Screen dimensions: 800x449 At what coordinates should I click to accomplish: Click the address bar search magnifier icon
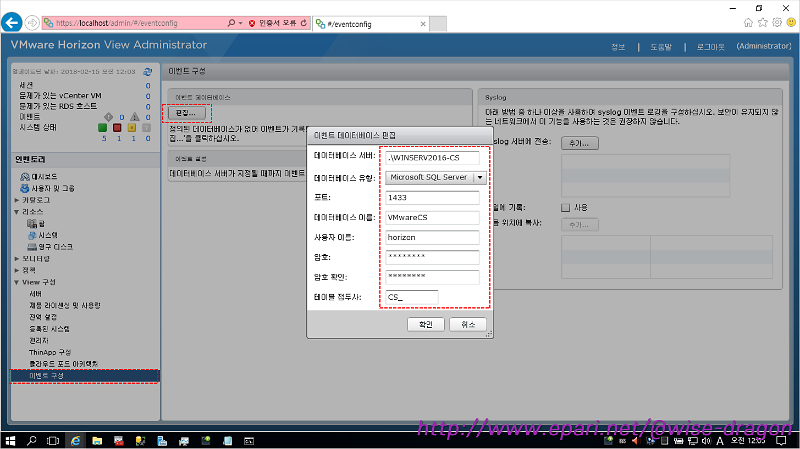click(231, 23)
